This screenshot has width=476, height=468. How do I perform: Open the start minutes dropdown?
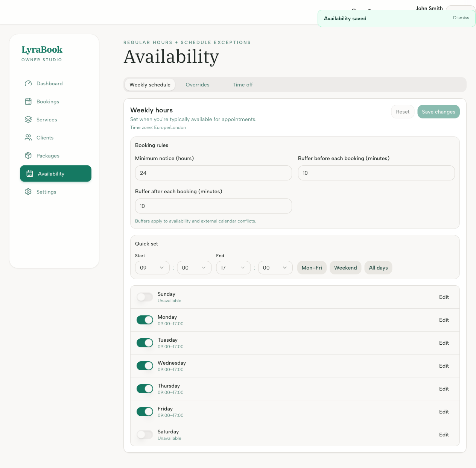click(194, 268)
